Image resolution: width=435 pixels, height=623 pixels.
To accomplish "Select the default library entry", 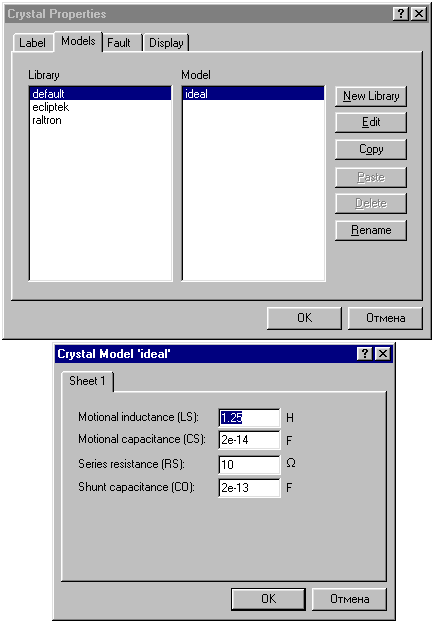I will pos(101,94).
